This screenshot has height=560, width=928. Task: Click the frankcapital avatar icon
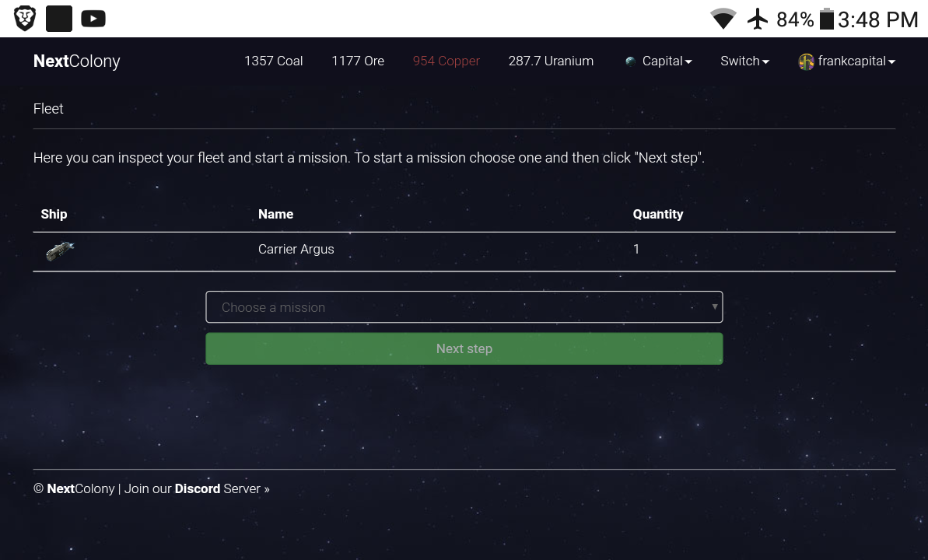(806, 61)
